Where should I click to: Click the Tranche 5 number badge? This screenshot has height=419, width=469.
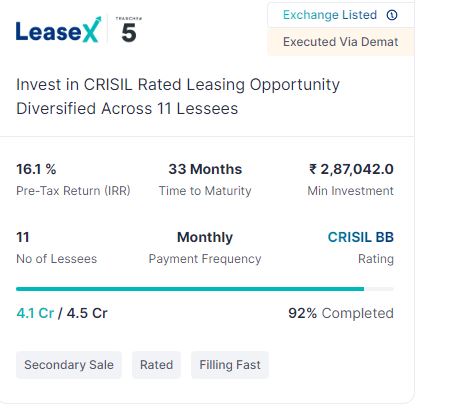[x=129, y=30]
